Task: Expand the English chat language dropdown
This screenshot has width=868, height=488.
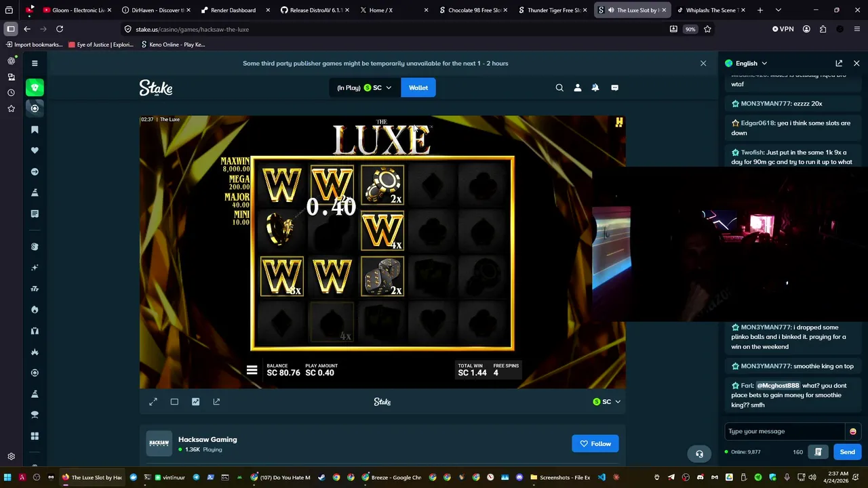Action: coord(746,63)
